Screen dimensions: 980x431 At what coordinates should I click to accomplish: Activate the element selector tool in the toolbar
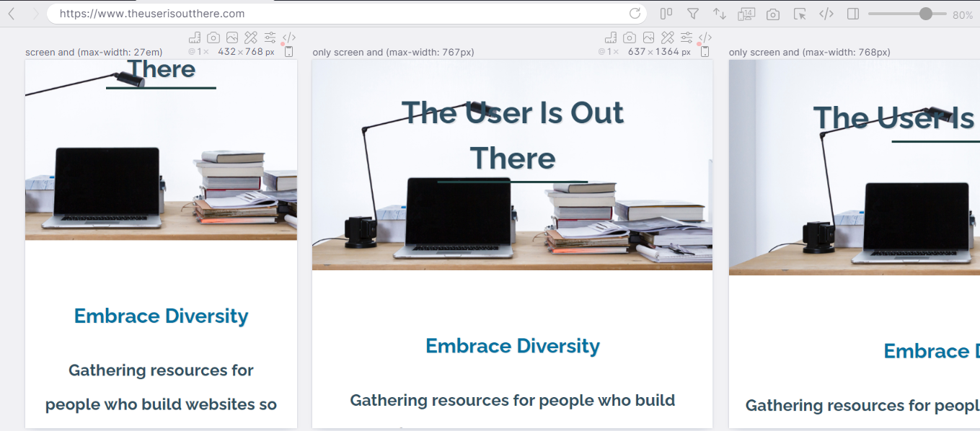(800, 13)
